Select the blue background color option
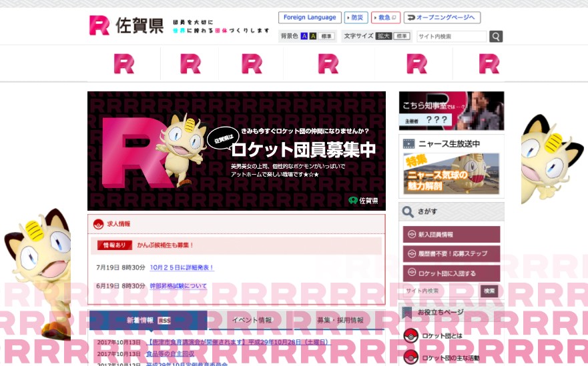The image size is (588, 366). click(304, 36)
